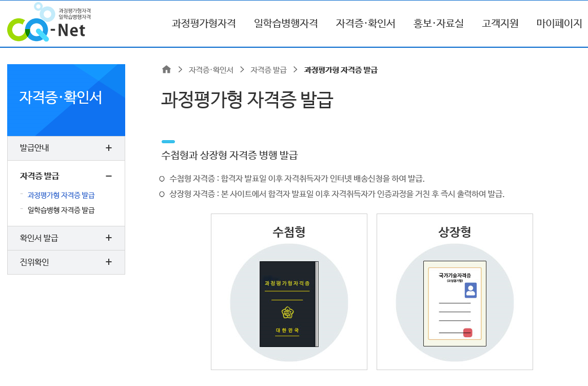Click the 상장형 card heading

[x=455, y=232]
